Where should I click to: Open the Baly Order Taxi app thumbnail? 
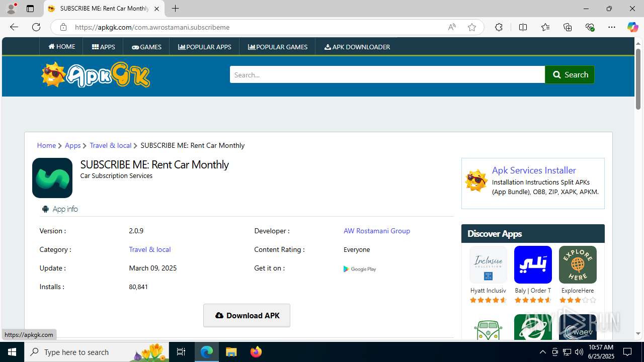point(533,265)
